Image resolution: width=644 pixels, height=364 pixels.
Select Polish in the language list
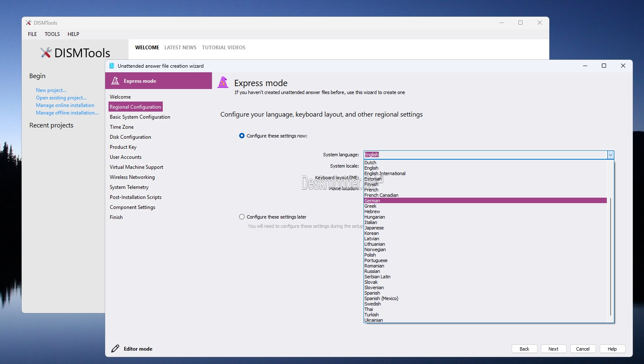pos(485,255)
